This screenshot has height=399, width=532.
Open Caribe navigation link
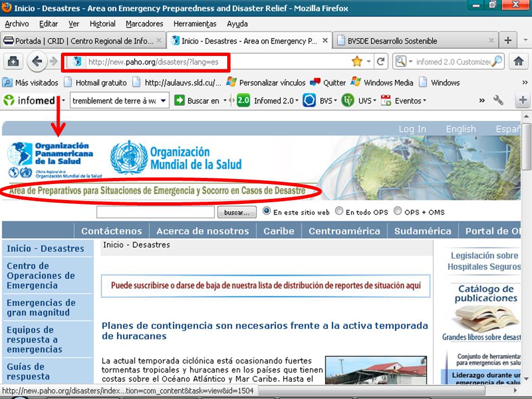click(279, 231)
